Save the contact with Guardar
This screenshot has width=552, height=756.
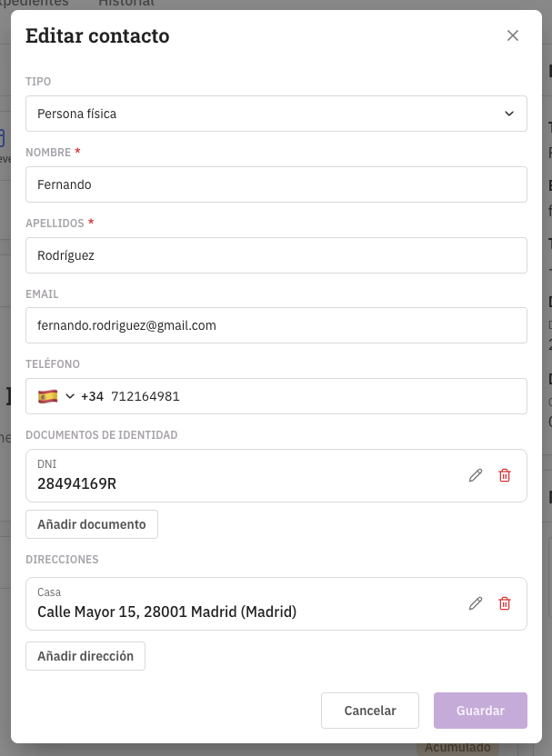480,711
